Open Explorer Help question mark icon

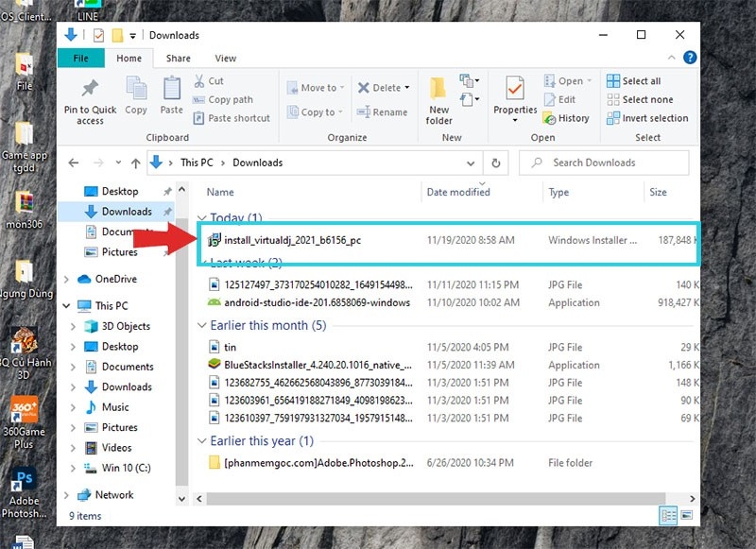pyautogui.click(x=690, y=58)
